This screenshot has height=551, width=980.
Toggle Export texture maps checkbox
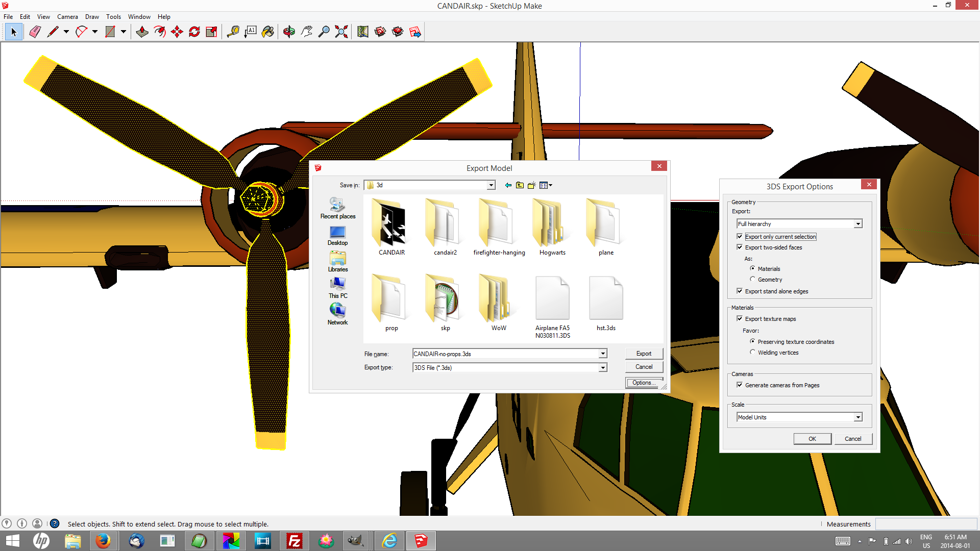click(x=740, y=318)
